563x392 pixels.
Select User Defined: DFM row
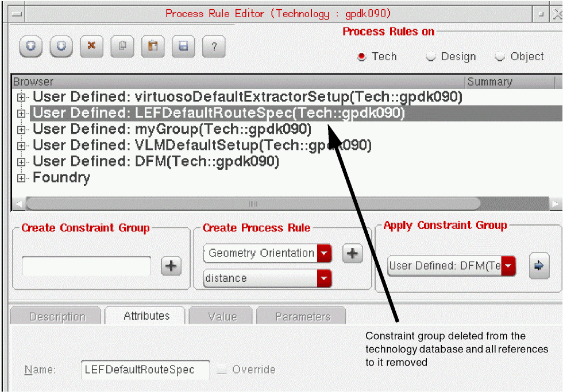tap(156, 161)
